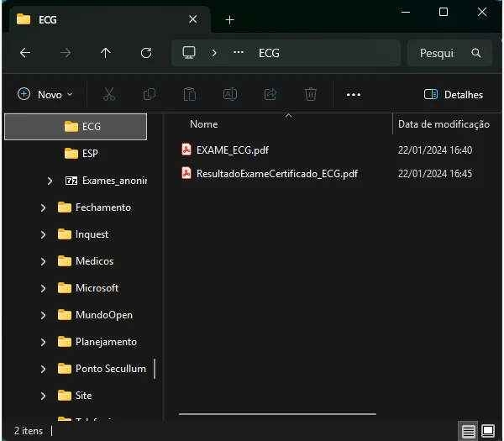
Task: Open the Novo dropdown menu
Action: pos(45,94)
